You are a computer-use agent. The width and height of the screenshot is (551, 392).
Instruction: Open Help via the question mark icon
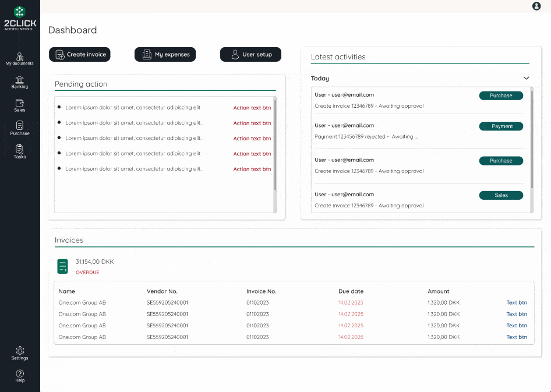(20, 376)
